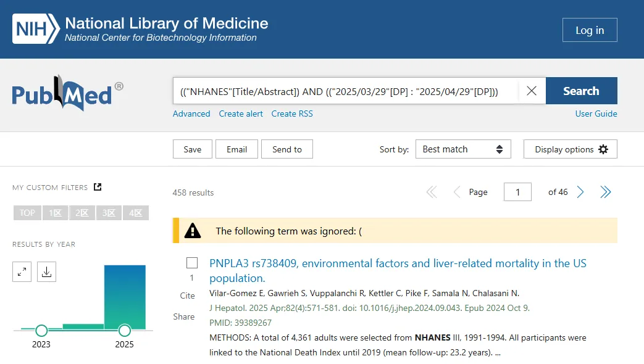Expand the results by year chart
This screenshot has width=644, height=364.
click(x=22, y=271)
